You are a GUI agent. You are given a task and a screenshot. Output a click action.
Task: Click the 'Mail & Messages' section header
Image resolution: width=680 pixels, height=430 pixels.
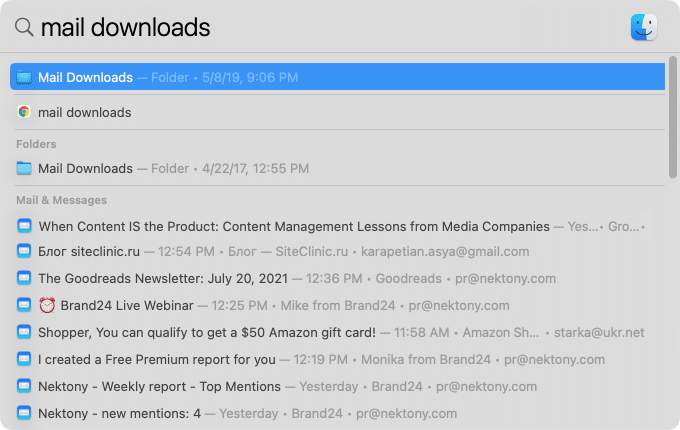click(61, 200)
